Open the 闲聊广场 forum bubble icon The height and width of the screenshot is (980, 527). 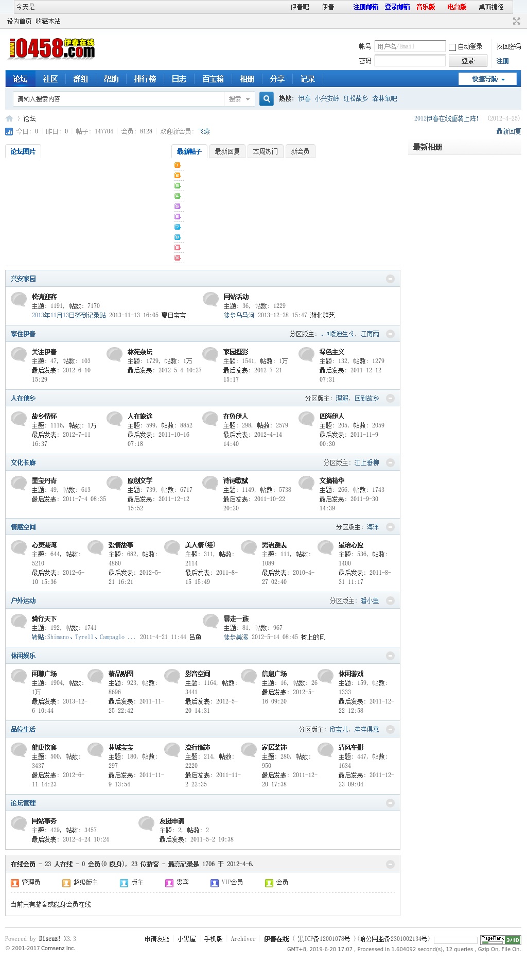click(x=19, y=676)
